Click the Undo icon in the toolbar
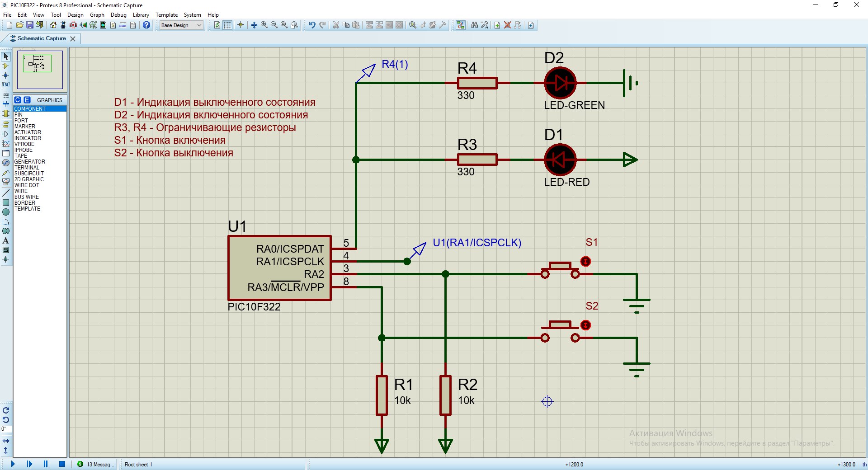This screenshot has width=868, height=470. point(312,25)
